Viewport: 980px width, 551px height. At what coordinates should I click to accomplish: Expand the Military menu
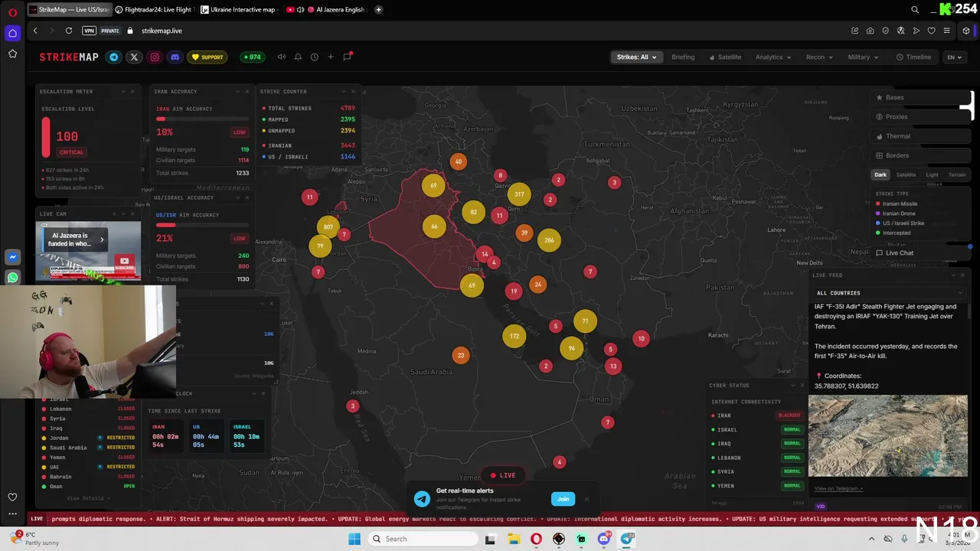[x=863, y=57]
